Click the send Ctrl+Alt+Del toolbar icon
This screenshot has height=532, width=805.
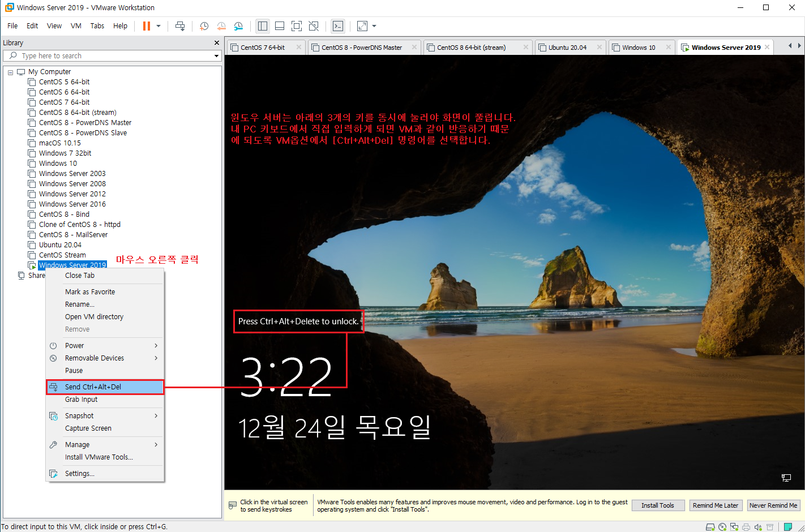tap(180, 26)
